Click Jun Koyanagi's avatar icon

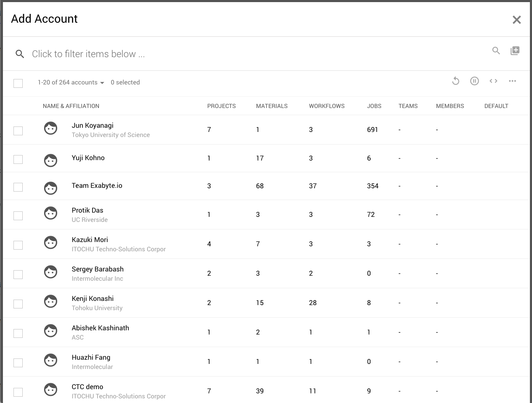click(50, 128)
